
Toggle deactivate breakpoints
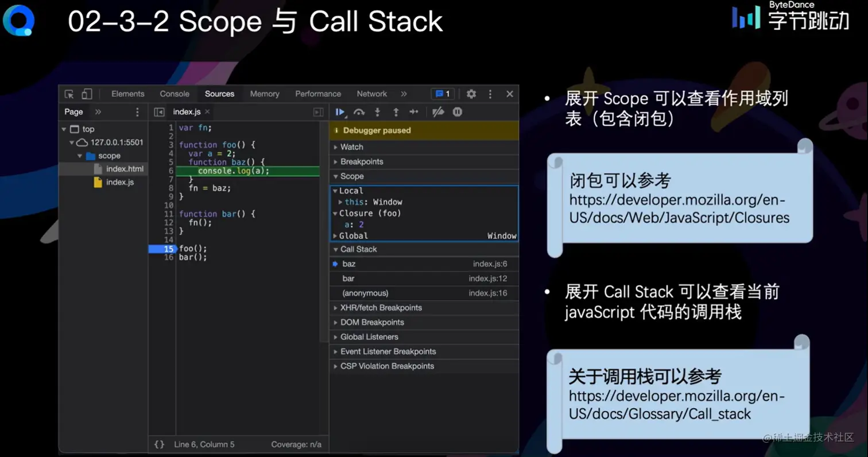click(439, 112)
